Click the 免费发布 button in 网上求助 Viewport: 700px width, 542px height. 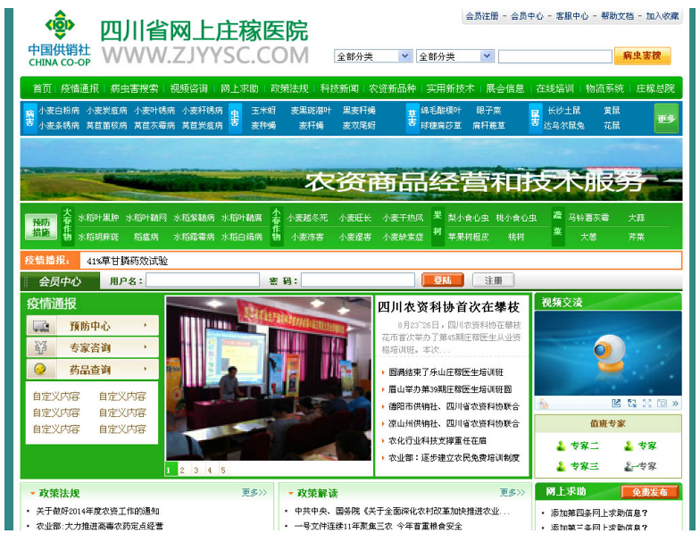click(x=649, y=493)
